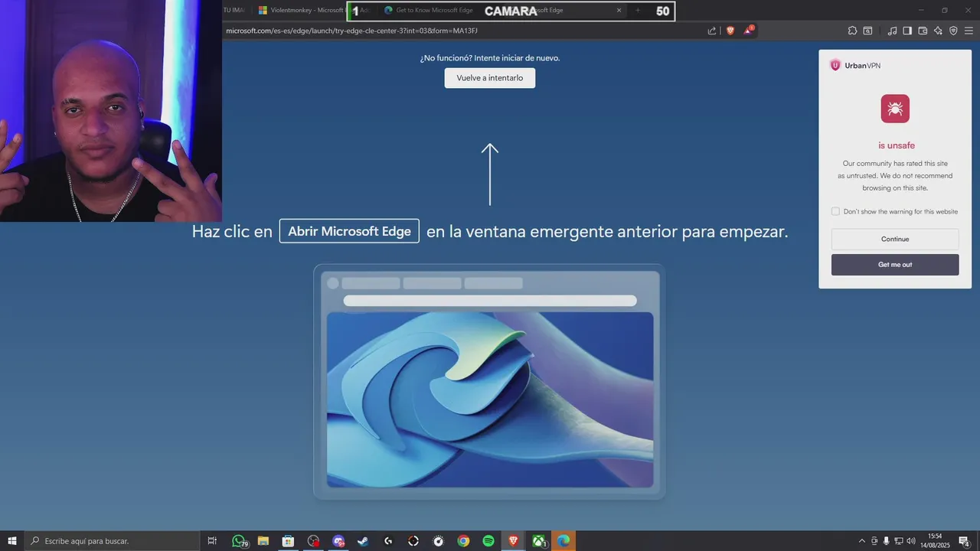Open the Windows Start menu

click(12, 541)
